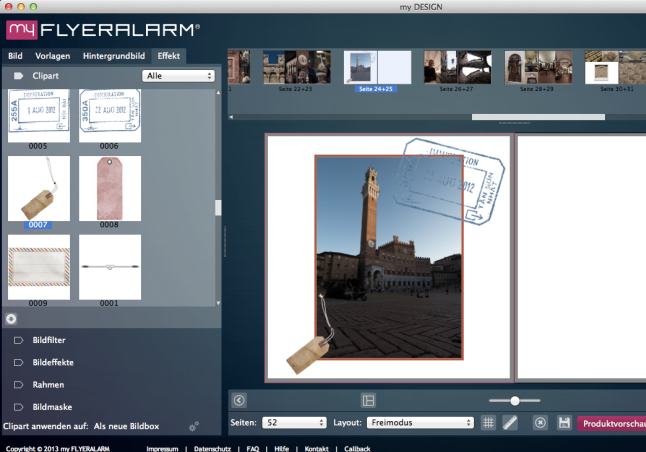Toggle the grid display icon
646x452 pixels.
coord(489,423)
